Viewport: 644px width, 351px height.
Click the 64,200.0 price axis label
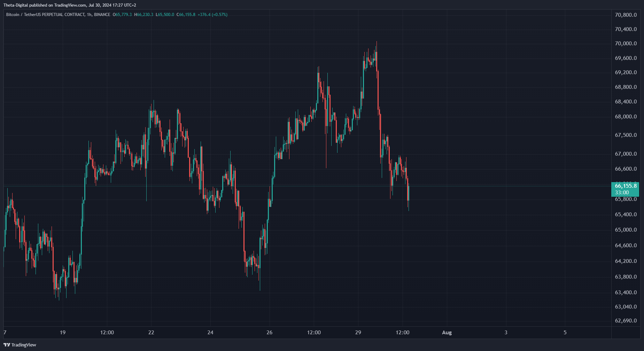click(x=626, y=261)
